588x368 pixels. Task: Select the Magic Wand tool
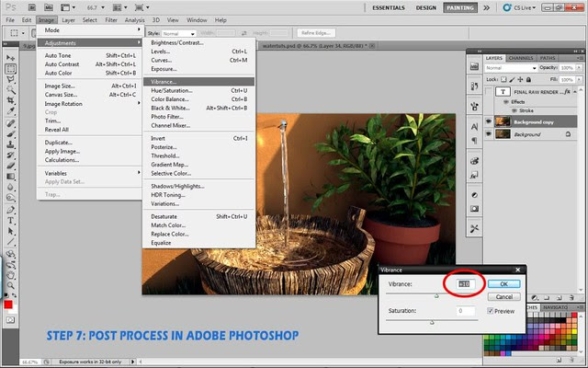tap(10, 90)
